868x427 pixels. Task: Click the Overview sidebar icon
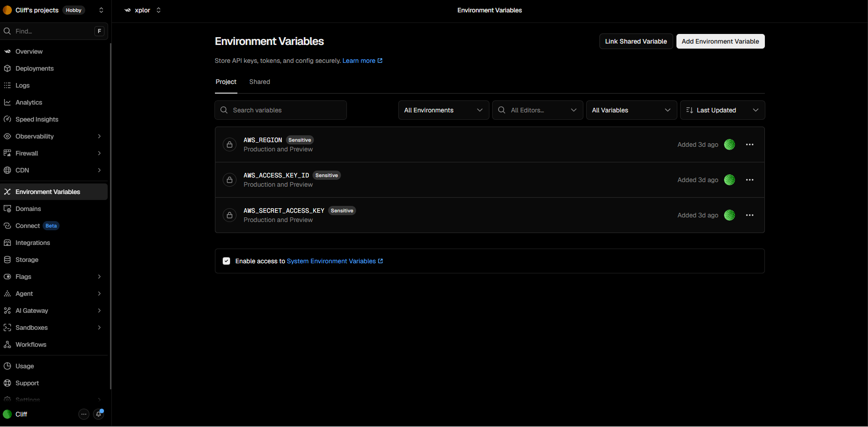7,51
